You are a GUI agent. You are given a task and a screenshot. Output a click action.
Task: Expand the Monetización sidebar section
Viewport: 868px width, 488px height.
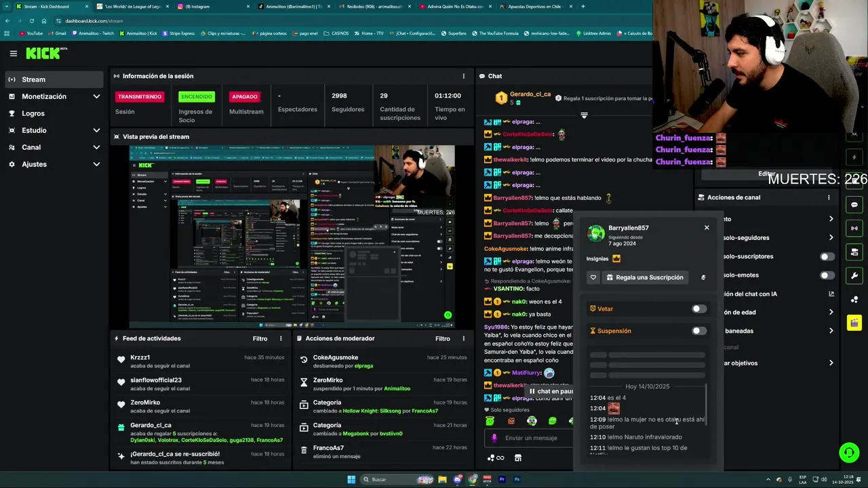point(54,96)
